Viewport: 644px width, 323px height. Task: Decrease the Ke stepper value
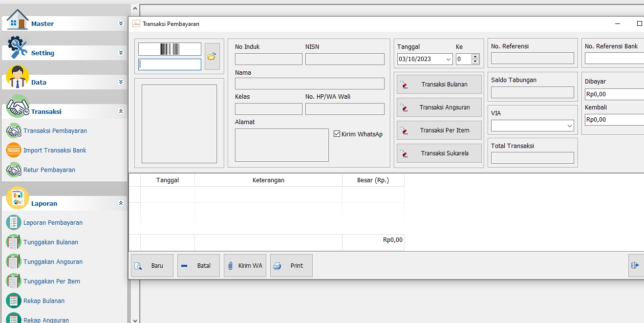pos(475,62)
